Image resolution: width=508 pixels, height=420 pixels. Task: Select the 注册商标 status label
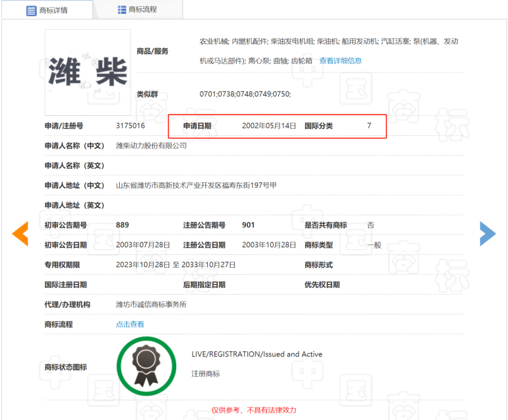click(x=206, y=374)
